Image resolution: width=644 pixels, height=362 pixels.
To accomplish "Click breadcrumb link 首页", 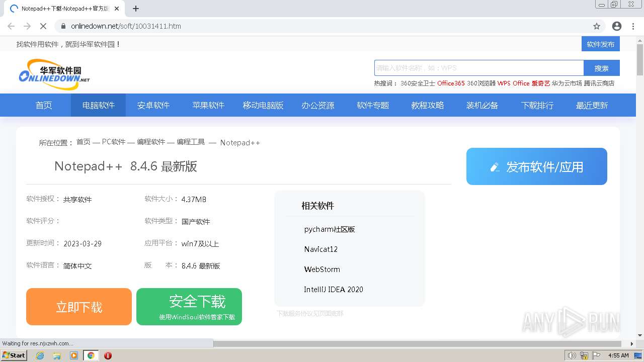I will [x=84, y=142].
